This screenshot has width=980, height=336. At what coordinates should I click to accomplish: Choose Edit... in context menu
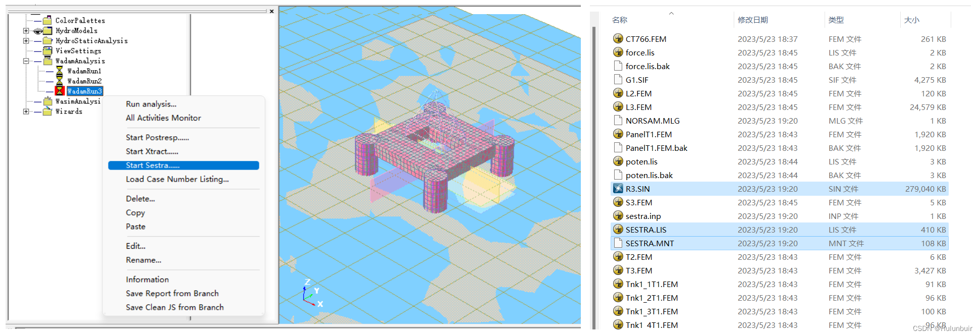[x=184, y=246]
